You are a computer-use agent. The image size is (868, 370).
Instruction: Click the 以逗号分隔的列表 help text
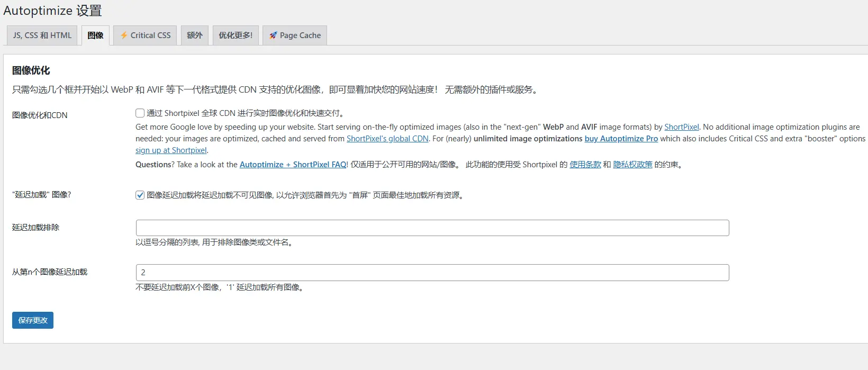pyautogui.click(x=215, y=242)
